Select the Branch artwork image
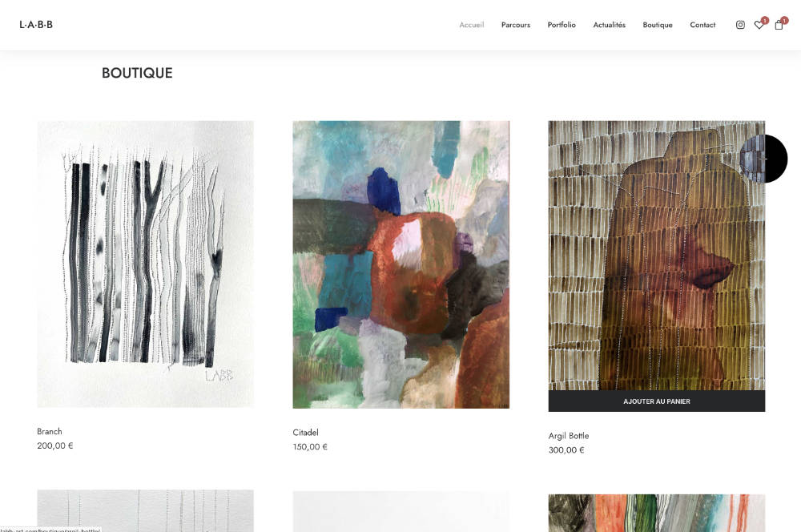 pyautogui.click(x=145, y=264)
